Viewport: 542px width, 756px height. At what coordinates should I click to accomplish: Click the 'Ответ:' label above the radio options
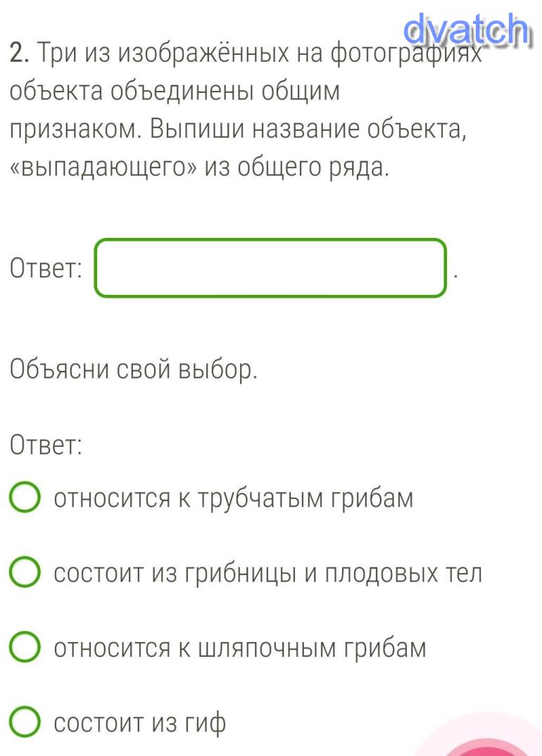coord(46,444)
